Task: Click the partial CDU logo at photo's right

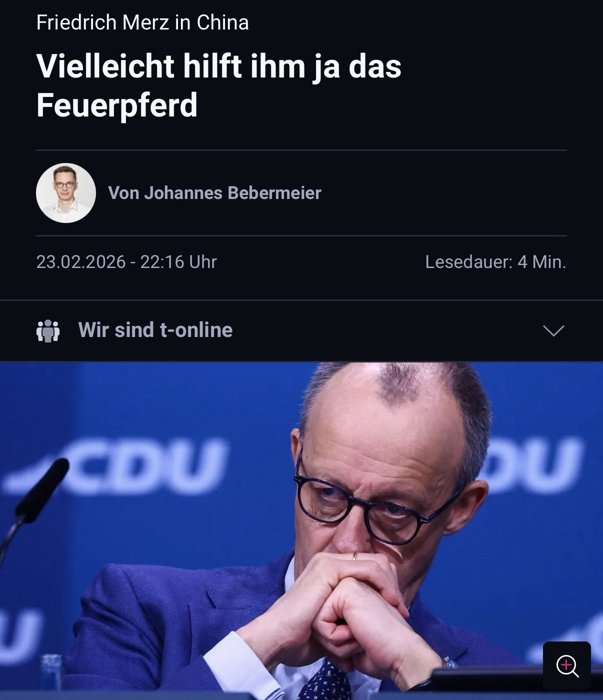Action: (532, 465)
